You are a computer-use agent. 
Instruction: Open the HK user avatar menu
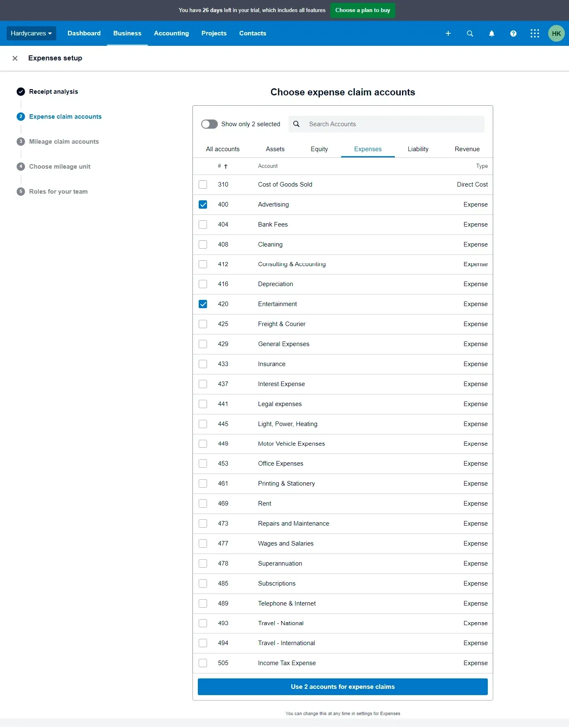pos(557,33)
